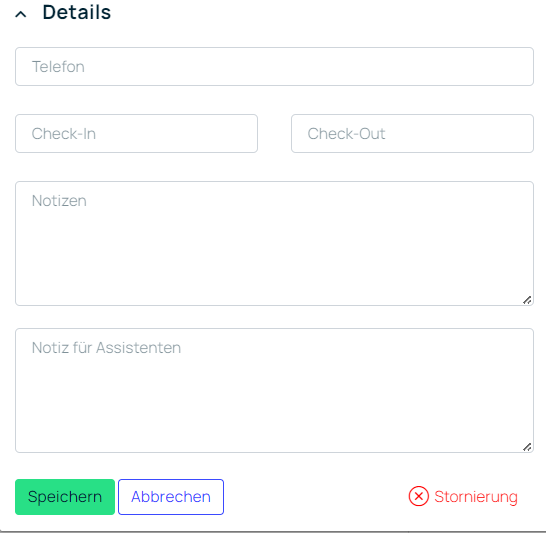The height and width of the screenshot is (533, 546).
Task: Click the red circled X cancellation icon
Action: point(419,496)
